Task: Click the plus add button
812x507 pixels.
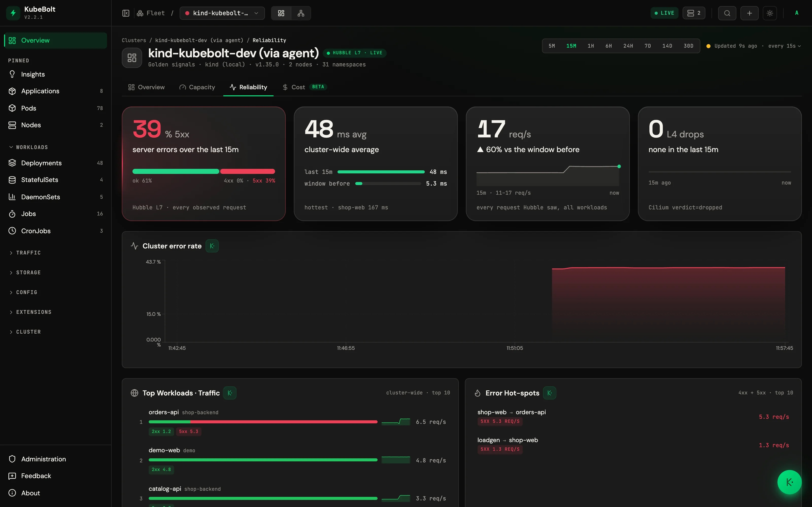Action: coord(750,13)
